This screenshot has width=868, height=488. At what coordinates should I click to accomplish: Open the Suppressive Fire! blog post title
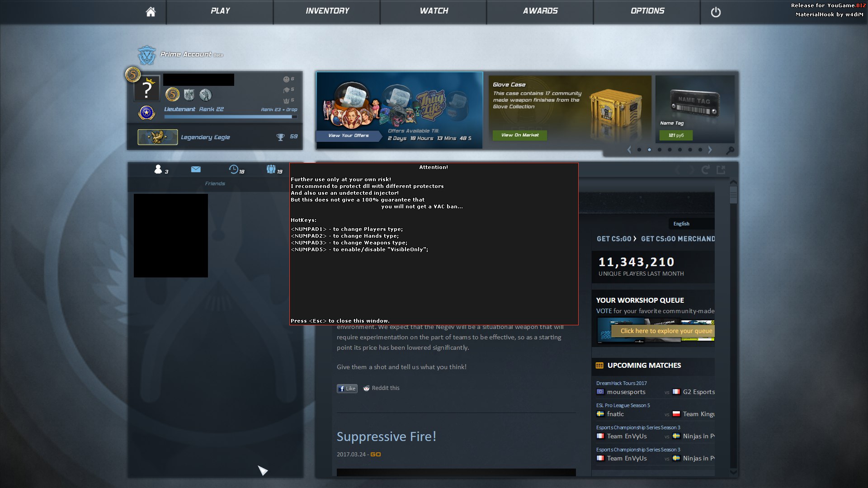pyautogui.click(x=387, y=436)
